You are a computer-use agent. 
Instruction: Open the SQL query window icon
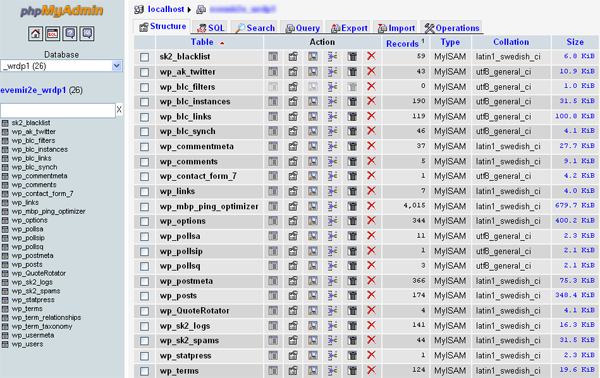coord(52,34)
